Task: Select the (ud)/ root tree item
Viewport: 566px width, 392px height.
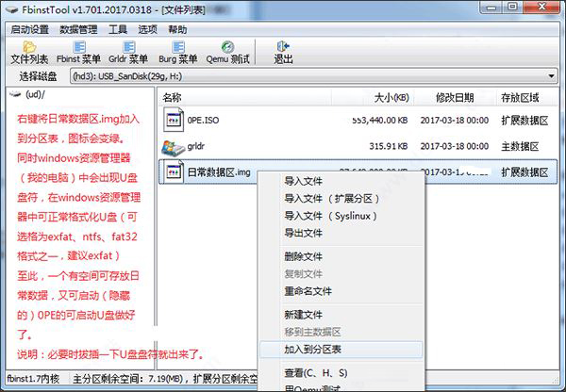Action: tap(36, 94)
